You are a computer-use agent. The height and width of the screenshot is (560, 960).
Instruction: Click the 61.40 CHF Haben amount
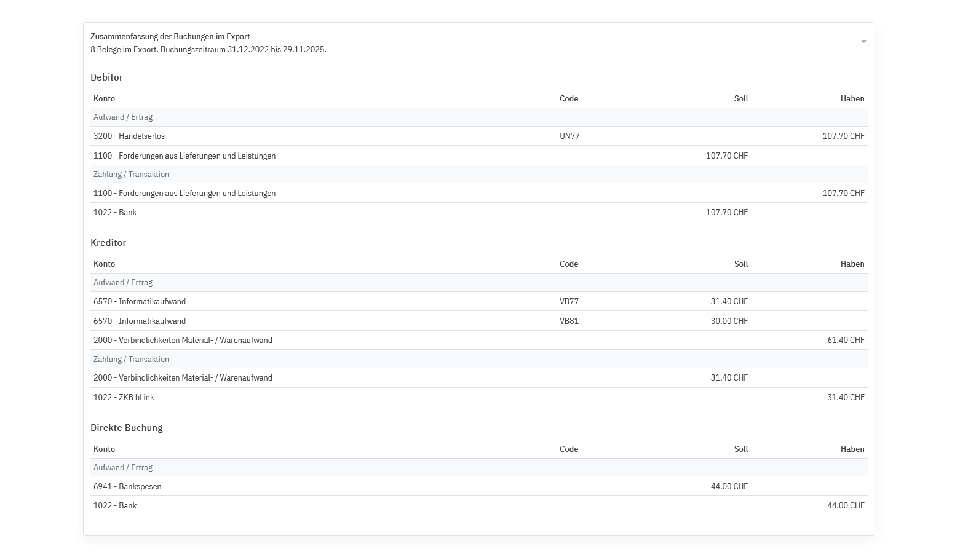coord(846,341)
